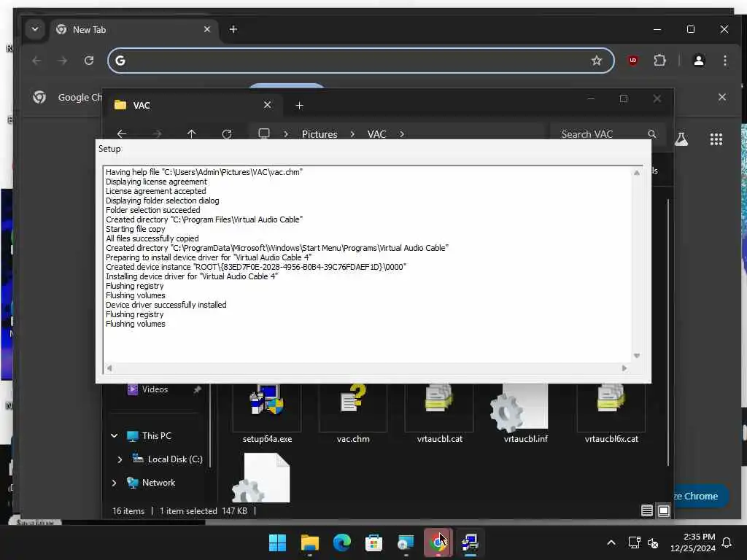Open the Google apps grid icon

716,139
